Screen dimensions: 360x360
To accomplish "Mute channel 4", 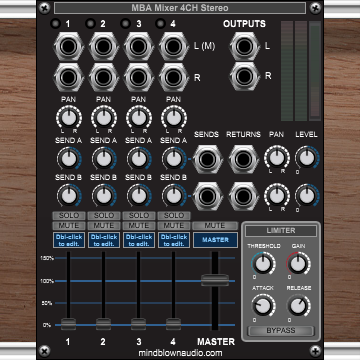I will click(x=174, y=226).
